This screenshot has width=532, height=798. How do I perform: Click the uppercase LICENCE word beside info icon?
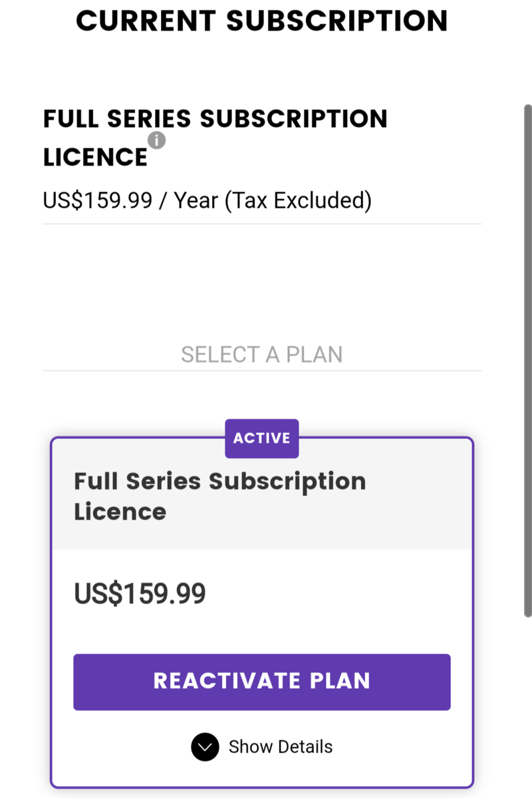coord(95,158)
